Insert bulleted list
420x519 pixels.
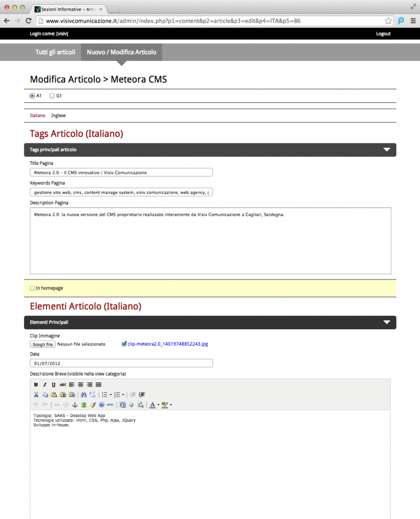click(104, 395)
